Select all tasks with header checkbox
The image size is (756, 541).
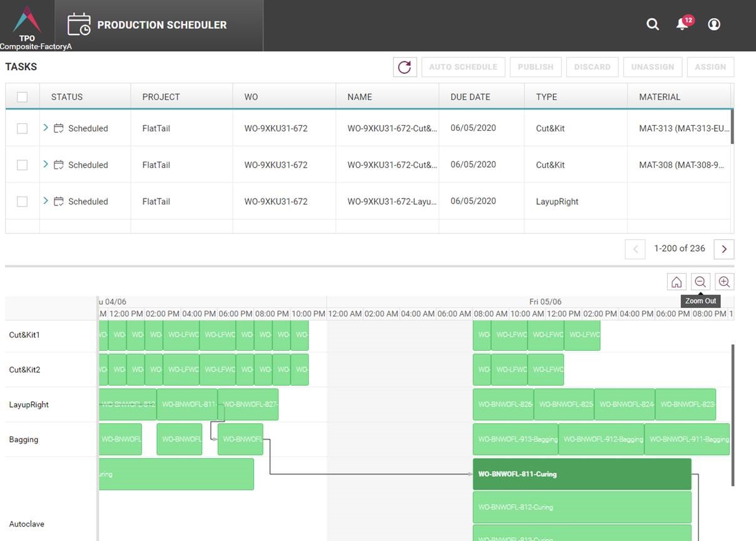click(23, 97)
